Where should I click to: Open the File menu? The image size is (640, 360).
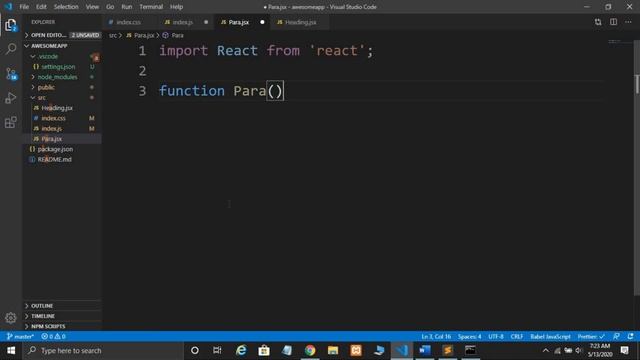[24, 7]
